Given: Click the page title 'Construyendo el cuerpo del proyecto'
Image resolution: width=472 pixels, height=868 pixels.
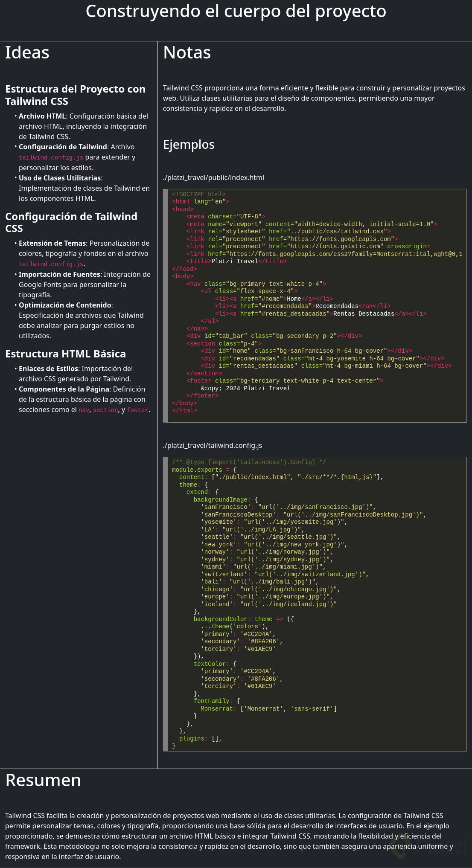Looking at the screenshot, I should click(x=236, y=12).
